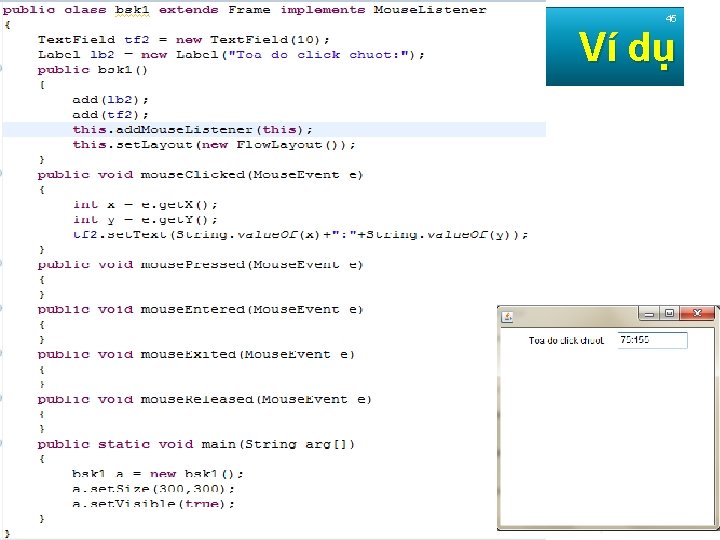Click the 'this.setLayout(new FlowLayout());' line
The image size is (720, 540).
[214, 145]
